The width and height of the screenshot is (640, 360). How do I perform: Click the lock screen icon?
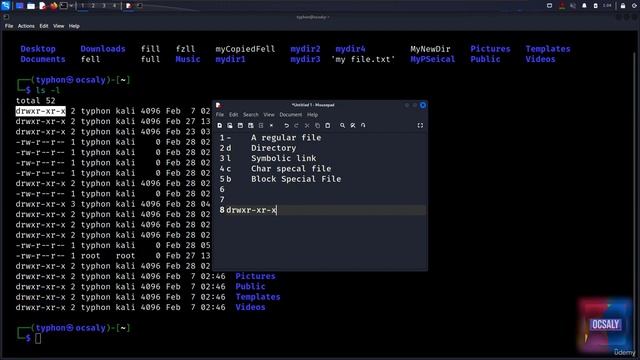tap(623, 6)
